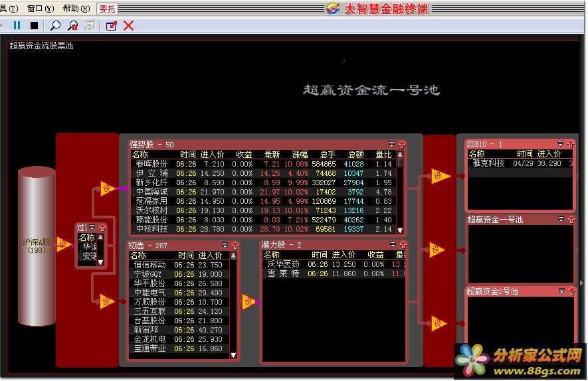
Task: Click the 收益 column header in 强势股
Action: tap(244, 155)
